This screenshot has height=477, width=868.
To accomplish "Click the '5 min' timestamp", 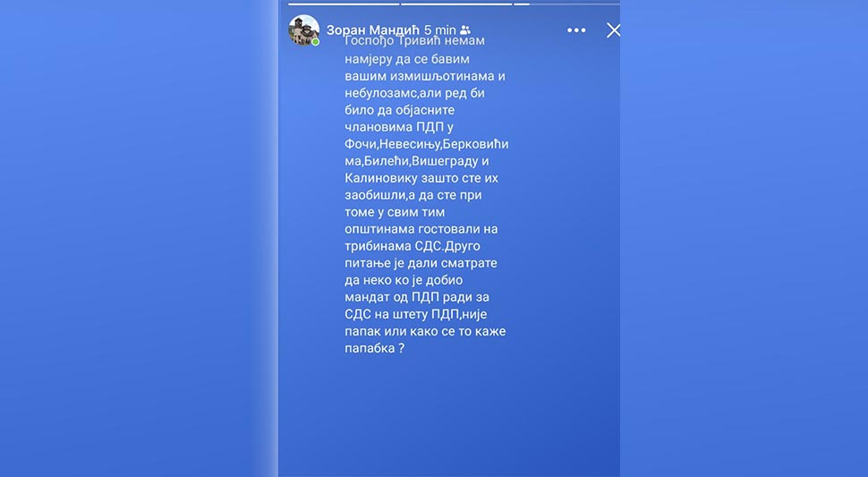I will click(x=440, y=30).
